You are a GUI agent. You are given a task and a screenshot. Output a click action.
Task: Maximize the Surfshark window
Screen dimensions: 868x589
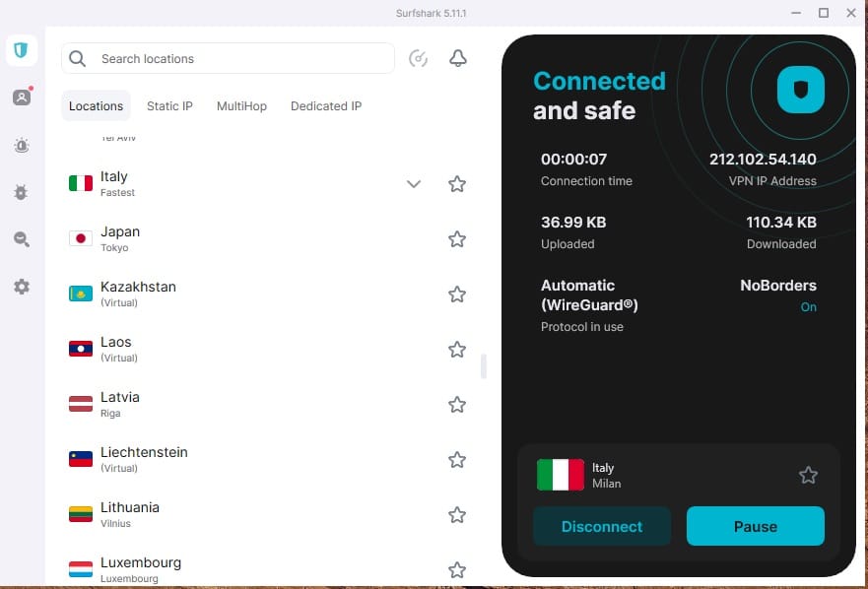pos(824,13)
